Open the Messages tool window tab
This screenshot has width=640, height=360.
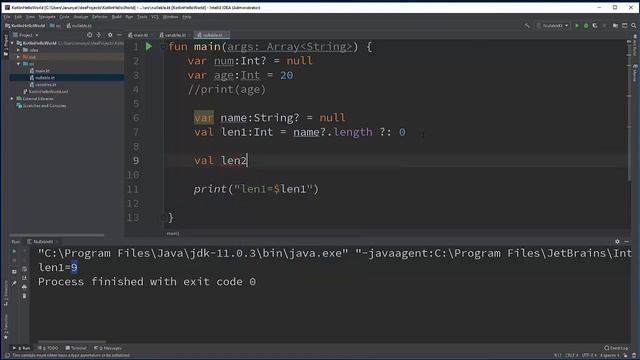tap(108, 348)
